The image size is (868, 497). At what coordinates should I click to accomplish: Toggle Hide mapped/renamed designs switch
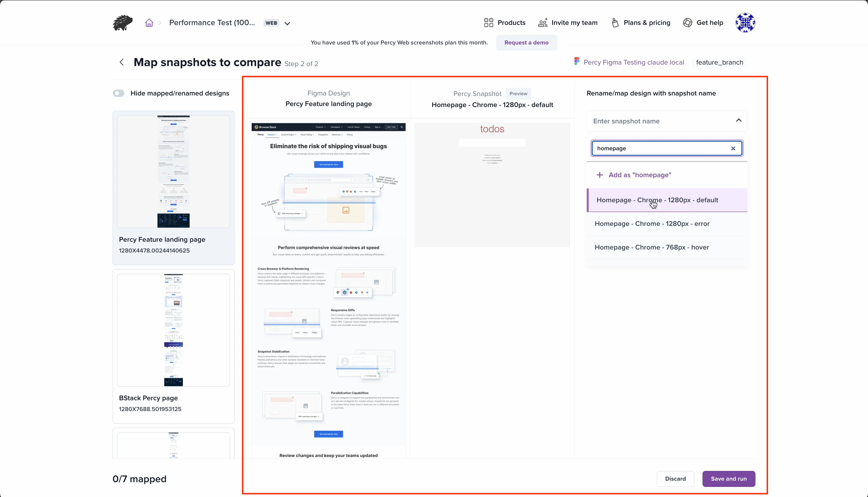click(118, 93)
